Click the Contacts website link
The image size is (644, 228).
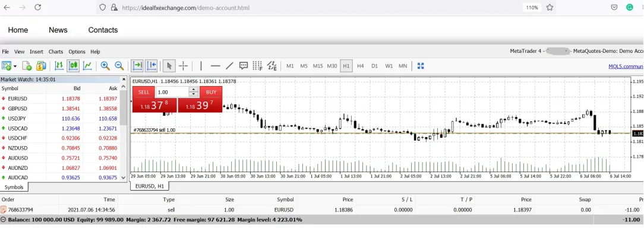pyautogui.click(x=103, y=30)
